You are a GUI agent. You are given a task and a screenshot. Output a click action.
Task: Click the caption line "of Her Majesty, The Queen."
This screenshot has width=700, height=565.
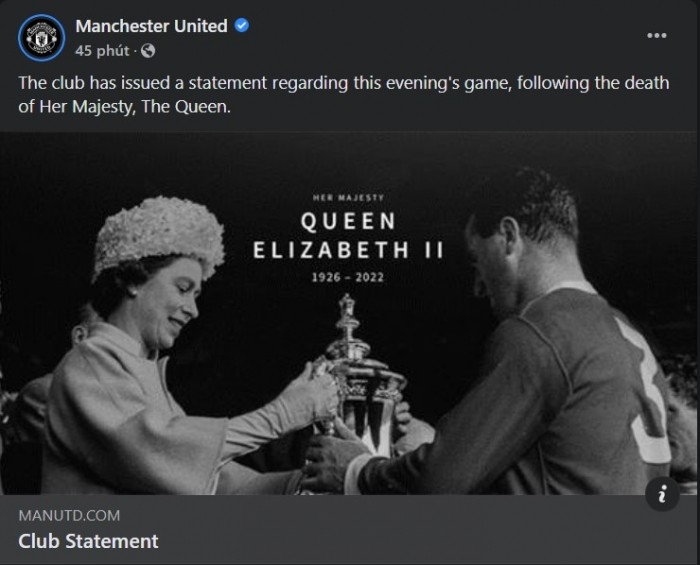click(x=125, y=106)
